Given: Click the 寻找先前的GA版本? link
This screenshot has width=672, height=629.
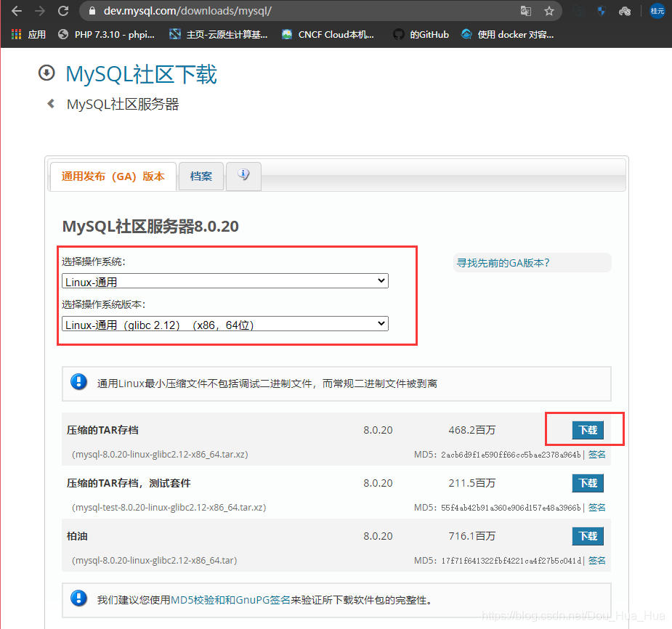Looking at the screenshot, I should [503, 263].
